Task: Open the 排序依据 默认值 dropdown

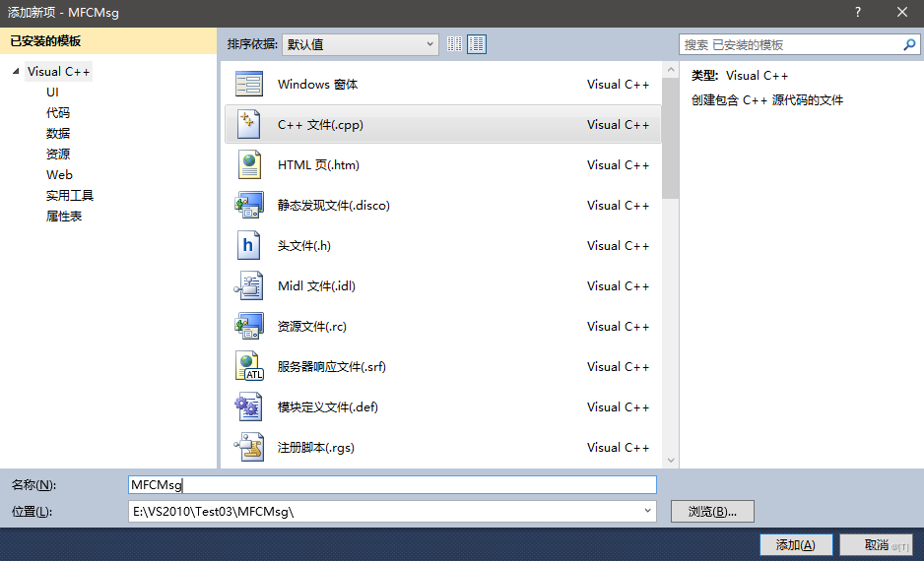Action: tap(361, 44)
